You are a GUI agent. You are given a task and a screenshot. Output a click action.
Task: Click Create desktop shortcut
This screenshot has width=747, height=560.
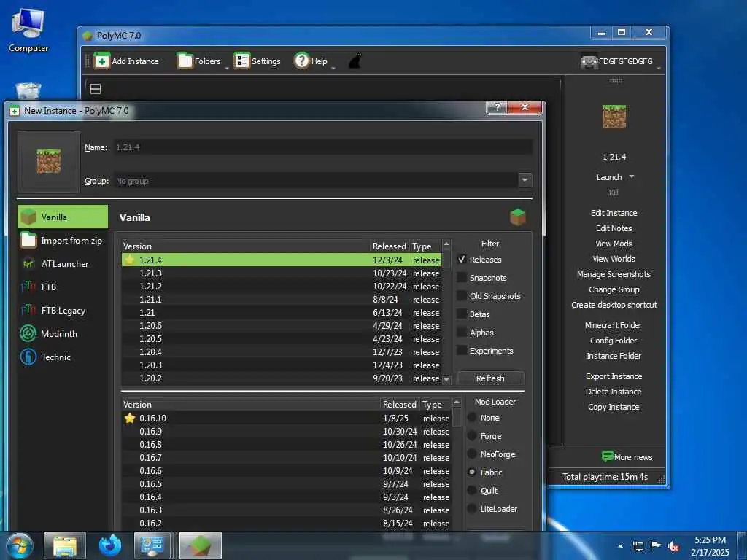click(614, 305)
